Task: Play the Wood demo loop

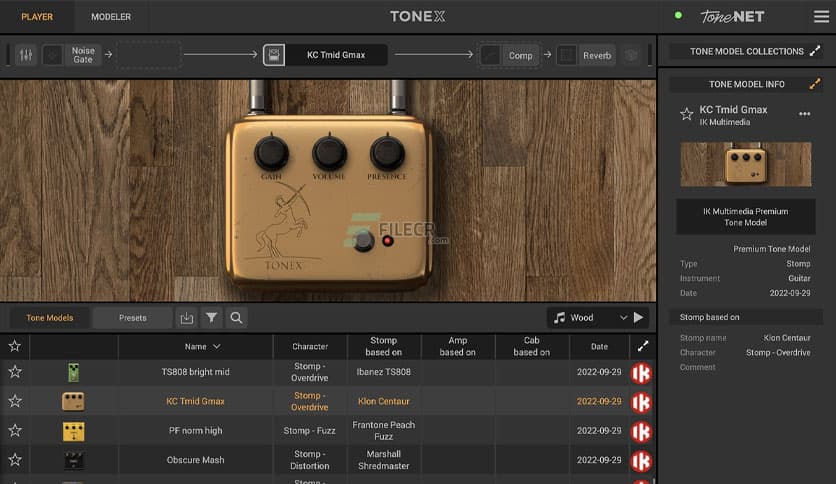Action: (x=639, y=318)
